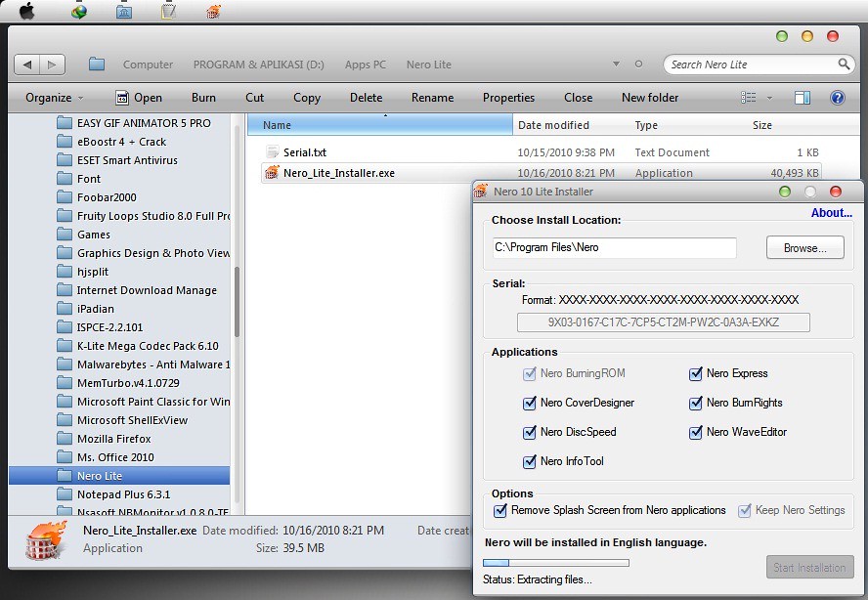Uncheck Nero WaveEditor

(x=695, y=432)
